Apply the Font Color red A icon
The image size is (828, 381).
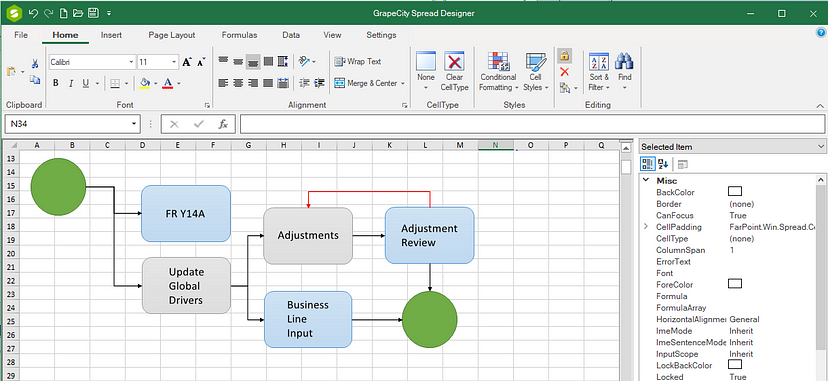[168, 83]
